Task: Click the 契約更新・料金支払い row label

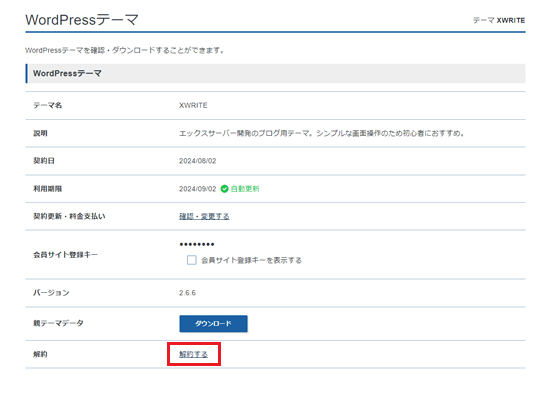Action: point(69,216)
